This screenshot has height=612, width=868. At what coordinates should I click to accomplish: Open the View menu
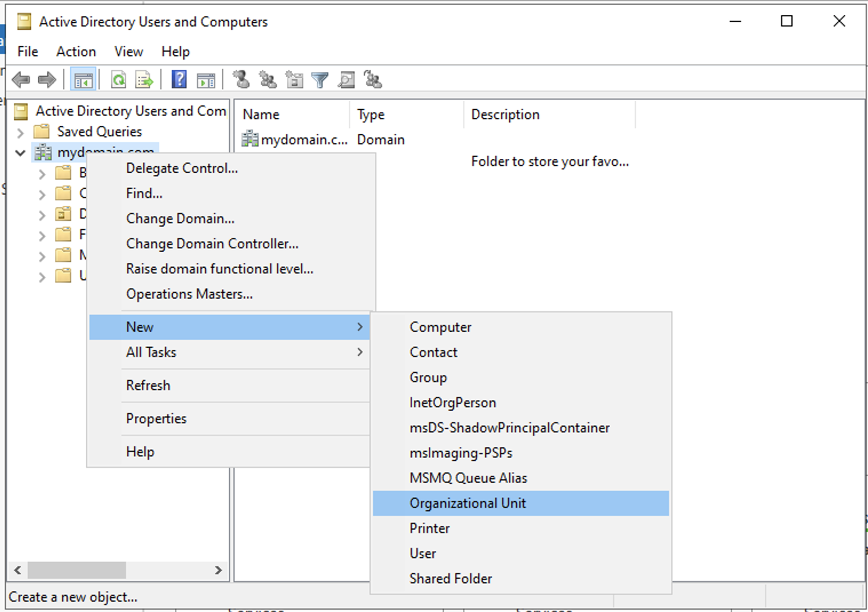click(x=129, y=51)
